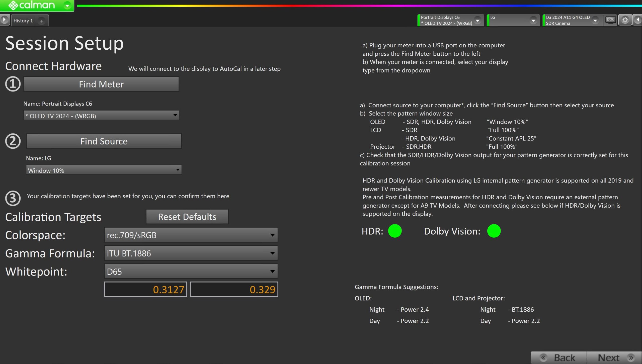Open the Window 10% pattern size dropdown
This screenshot has height=364, width=642.
coord(104,170)
